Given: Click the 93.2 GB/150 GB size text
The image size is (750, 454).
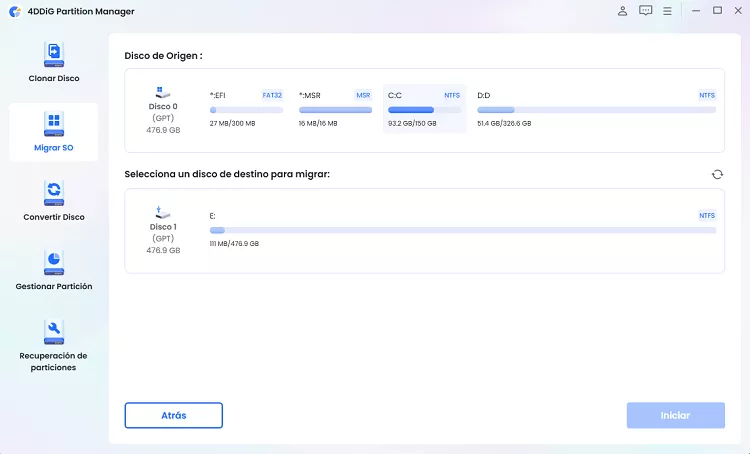Looking at the screenshot, I should coord(412,123).
